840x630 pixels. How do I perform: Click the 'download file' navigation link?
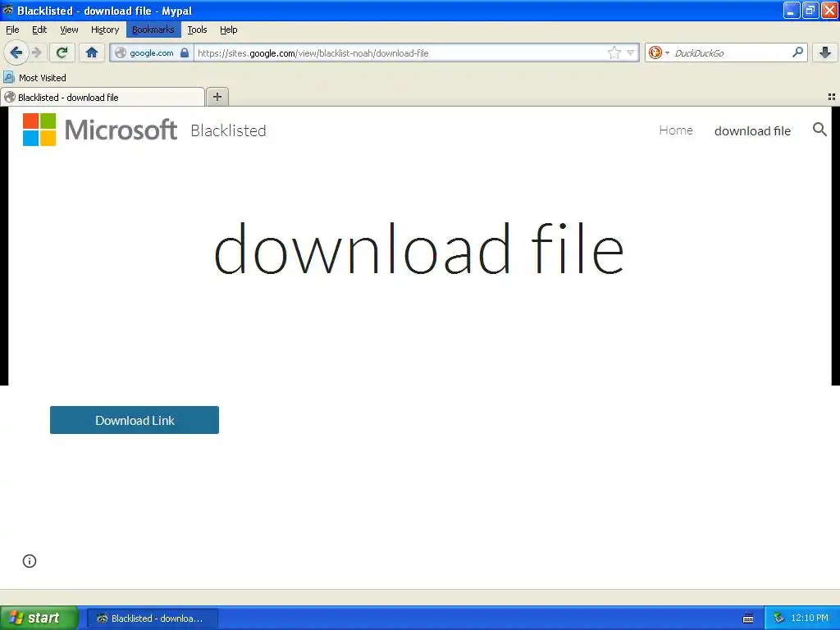[x=752, y=130]
